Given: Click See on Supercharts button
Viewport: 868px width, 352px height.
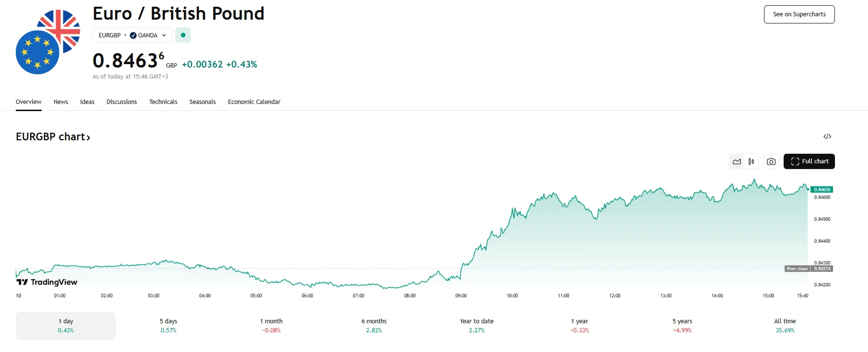Looking at the screenshot, I should tap(799, 14).
